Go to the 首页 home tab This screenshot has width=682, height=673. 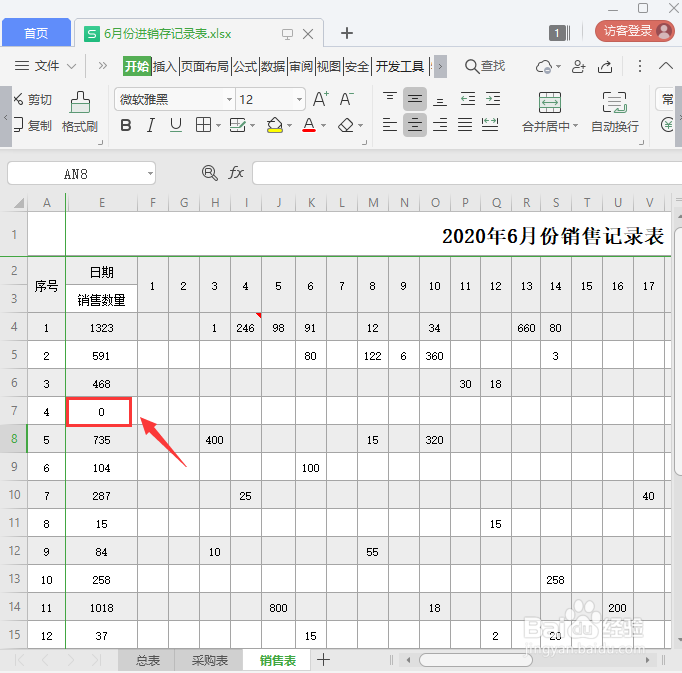click(36, 32)
